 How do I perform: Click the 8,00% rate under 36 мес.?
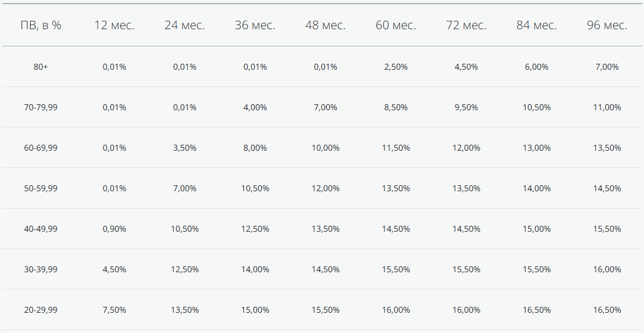pos(255,148)
